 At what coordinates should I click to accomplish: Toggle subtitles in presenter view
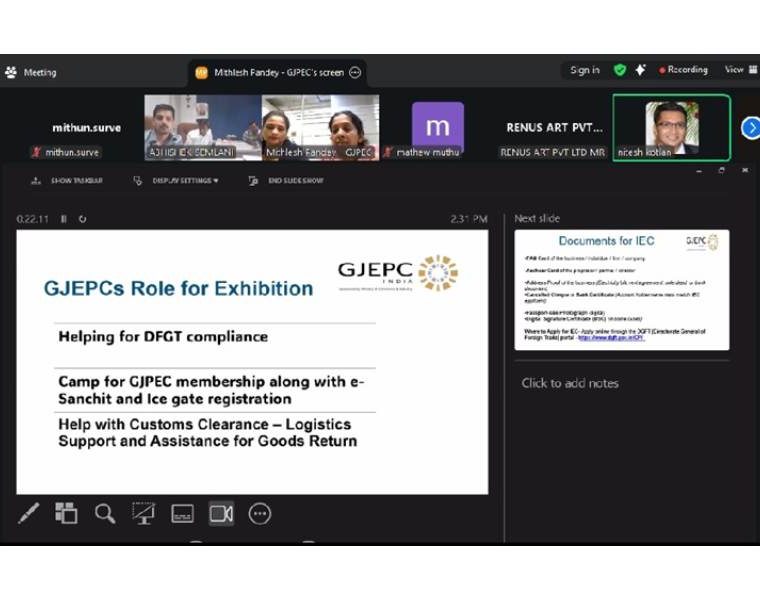(182, 514)
